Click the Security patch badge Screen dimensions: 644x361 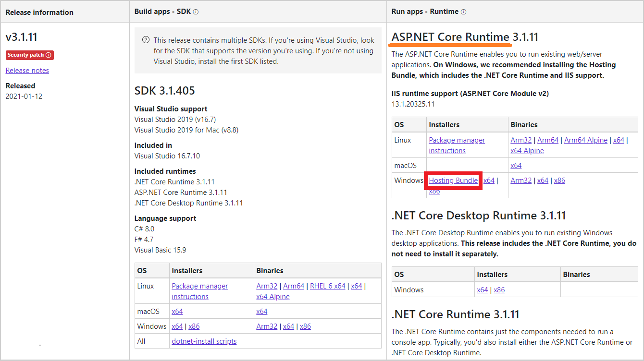pos(30,55)
